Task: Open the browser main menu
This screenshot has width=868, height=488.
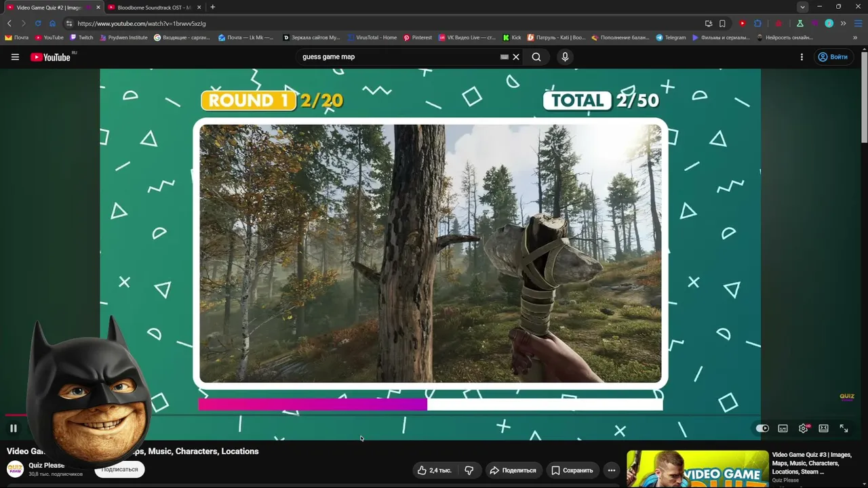Action: [858, 24]
